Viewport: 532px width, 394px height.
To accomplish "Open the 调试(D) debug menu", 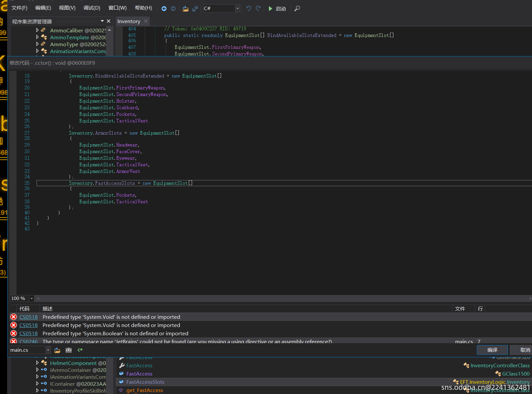I will coord(92,8).
